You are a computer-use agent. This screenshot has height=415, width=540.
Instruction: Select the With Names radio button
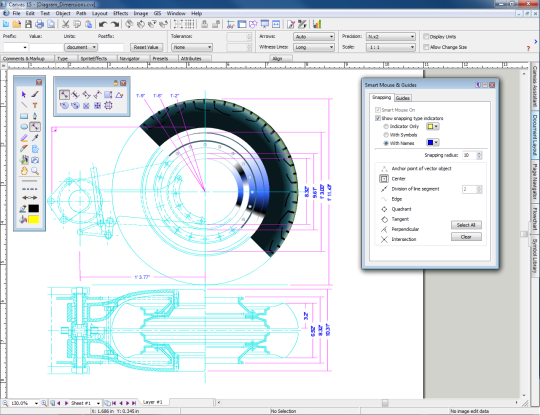click(x=386, y=143)
